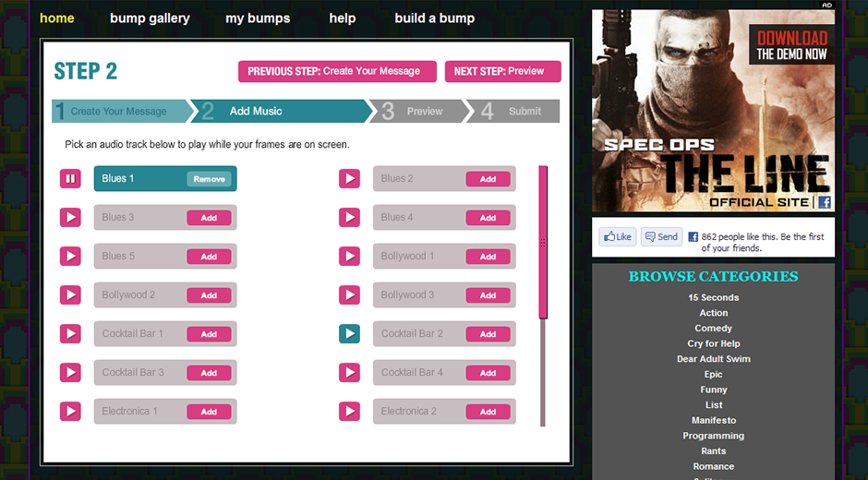Image resolution: width=868 pixels, height=480 pixels.
Task: Open the build a bump page
Action: point(434,18)
